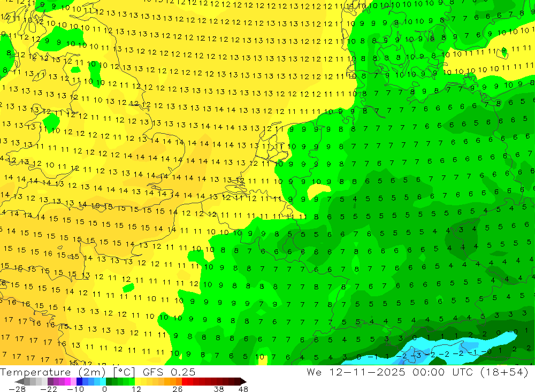Click the dark purple segment above '-22'
The image size is (535, 392).
(50, 381)
